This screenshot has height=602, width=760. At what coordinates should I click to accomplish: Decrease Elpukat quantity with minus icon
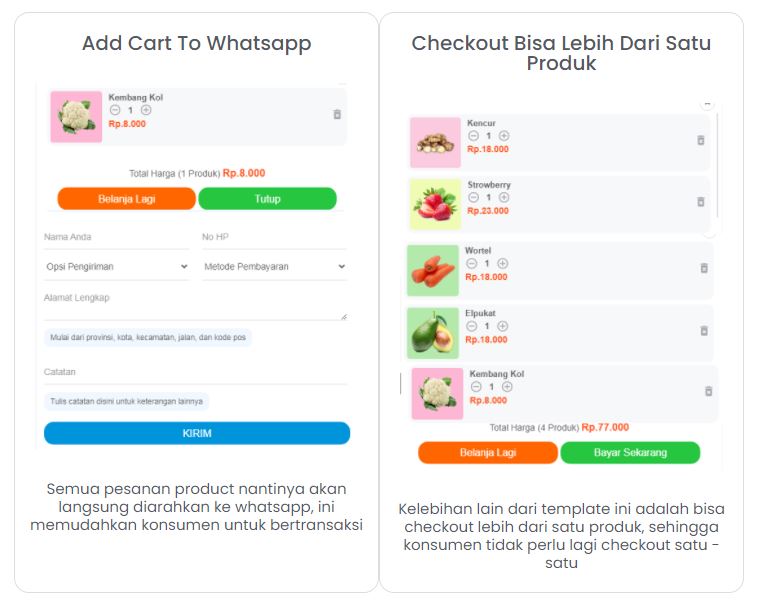coord(472,326)
